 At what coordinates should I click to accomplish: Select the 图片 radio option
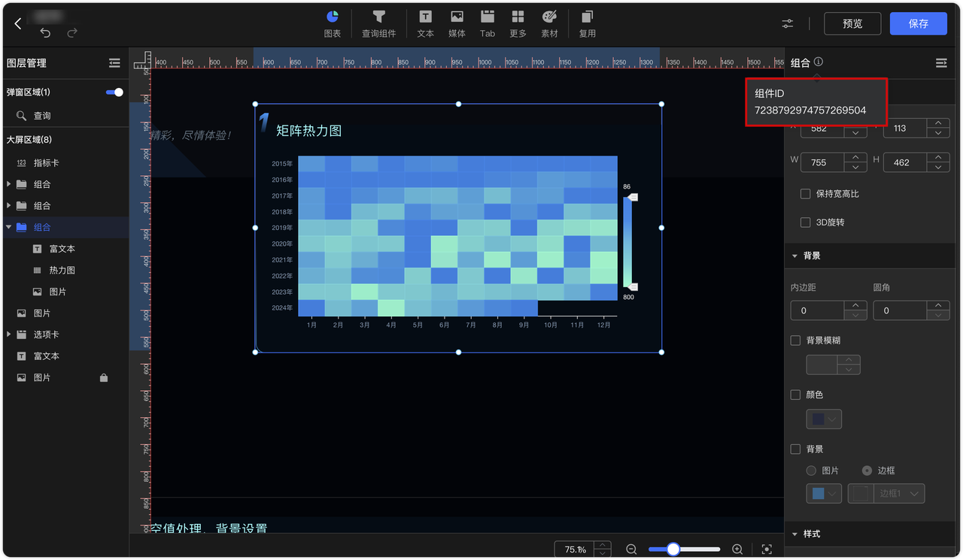(x=811, y=471)
